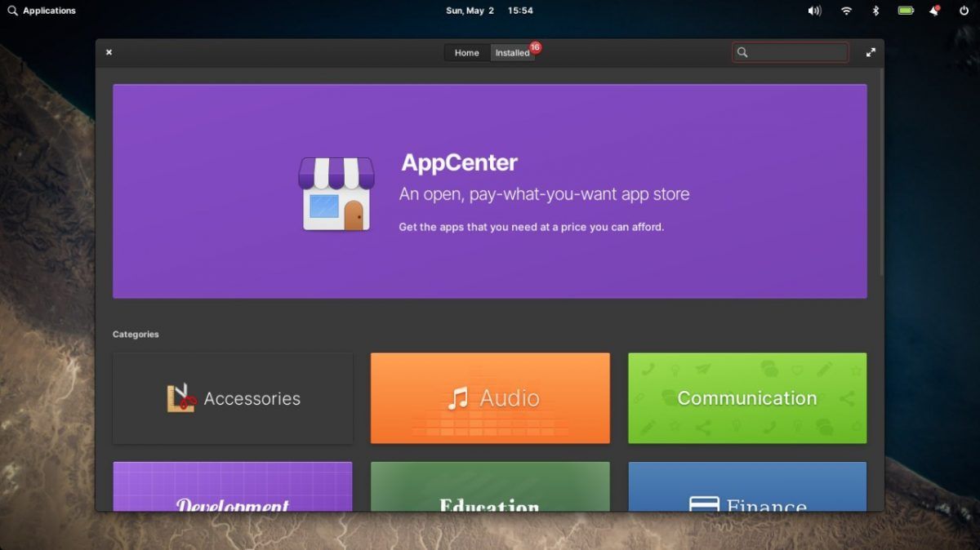Open the Audio category card
The image size is (980, 550).
point(490,398)
